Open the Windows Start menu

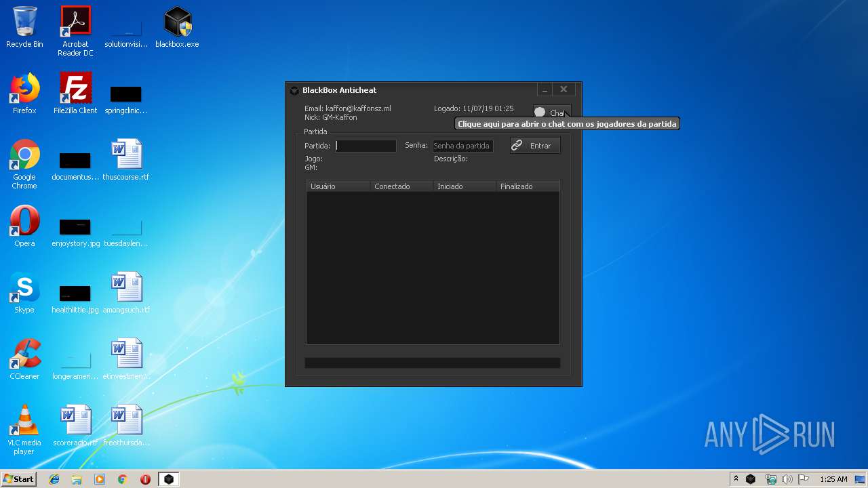18,479
